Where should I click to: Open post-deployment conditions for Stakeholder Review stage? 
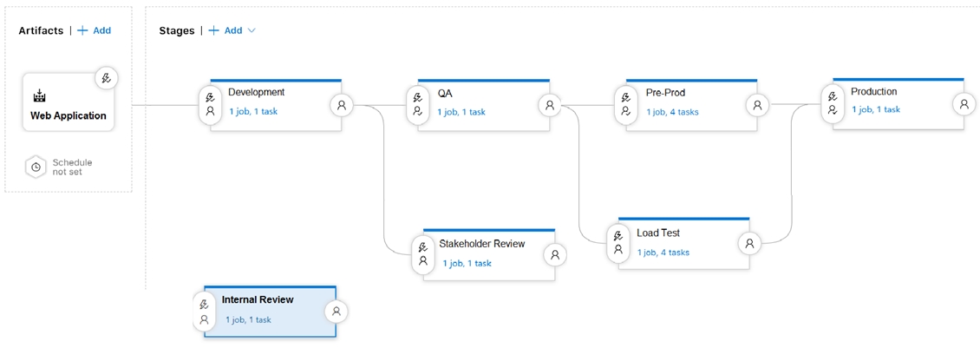pyautogui.click(x=555, y=254)
